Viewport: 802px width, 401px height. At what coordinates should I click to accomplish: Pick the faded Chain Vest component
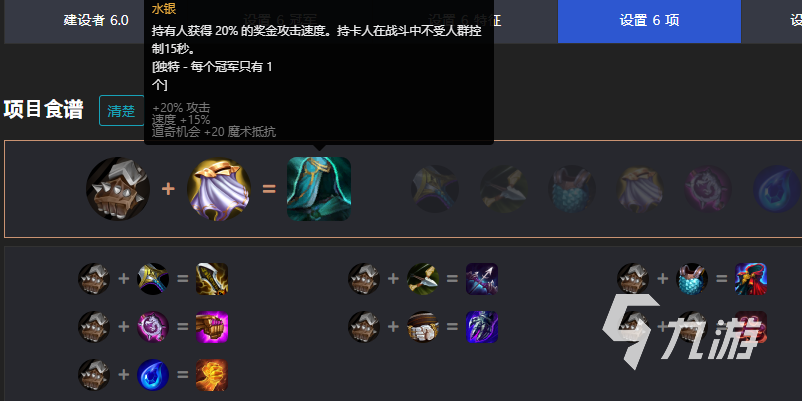point(571,189)
